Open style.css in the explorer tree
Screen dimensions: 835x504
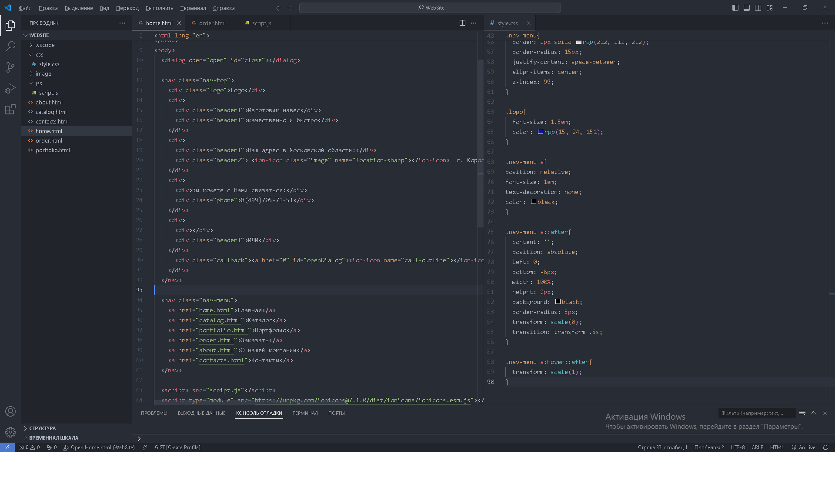coord(77,64)
